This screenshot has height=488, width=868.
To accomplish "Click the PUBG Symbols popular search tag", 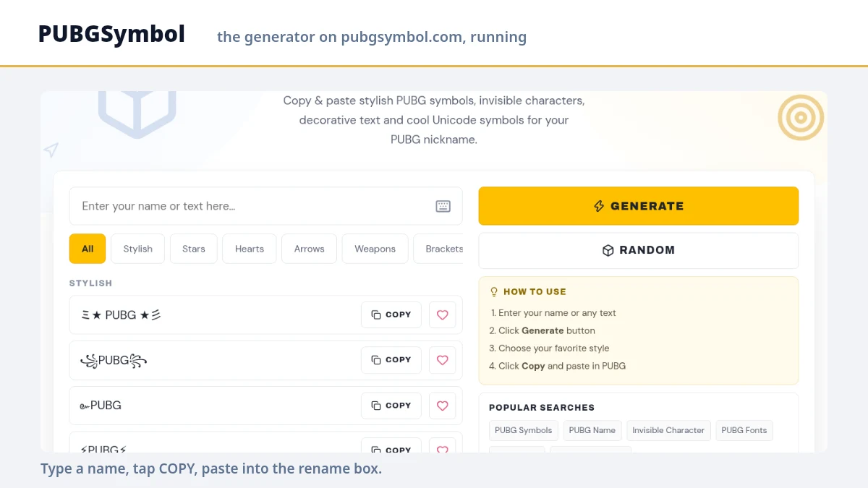I will 524,430.
